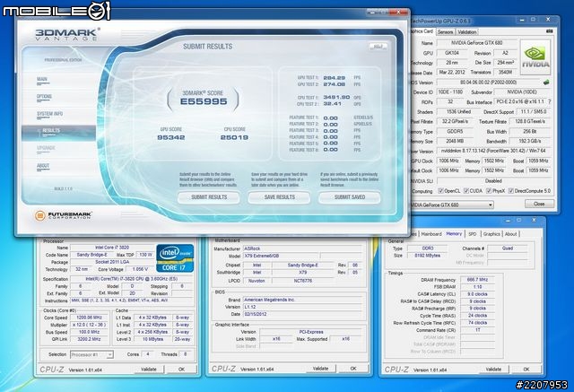574x392 pixels.
Task: Select the Mainboard tab in CPU-Z
Action: pos(431,234)
